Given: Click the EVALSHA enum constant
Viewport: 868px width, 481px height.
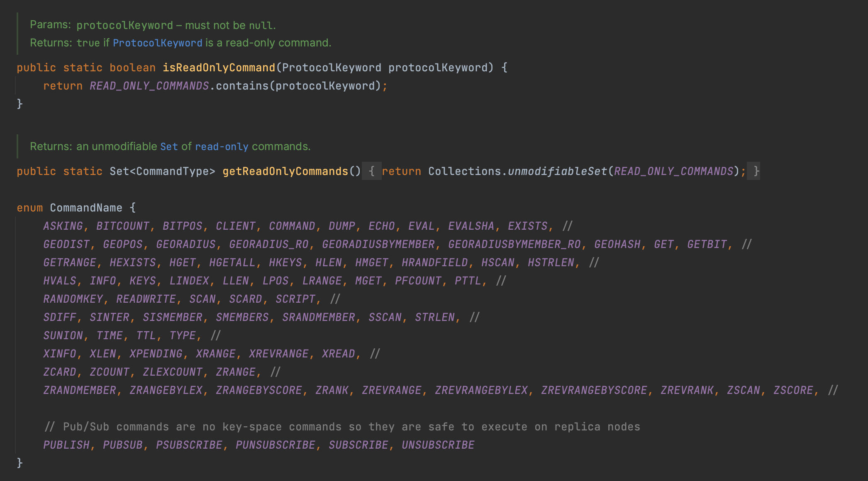Looking at the screenshot, I should click(471, 226).
